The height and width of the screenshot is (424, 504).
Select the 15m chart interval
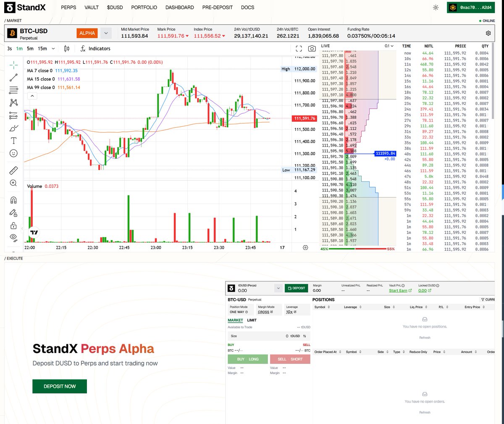(x=42, y=49)
